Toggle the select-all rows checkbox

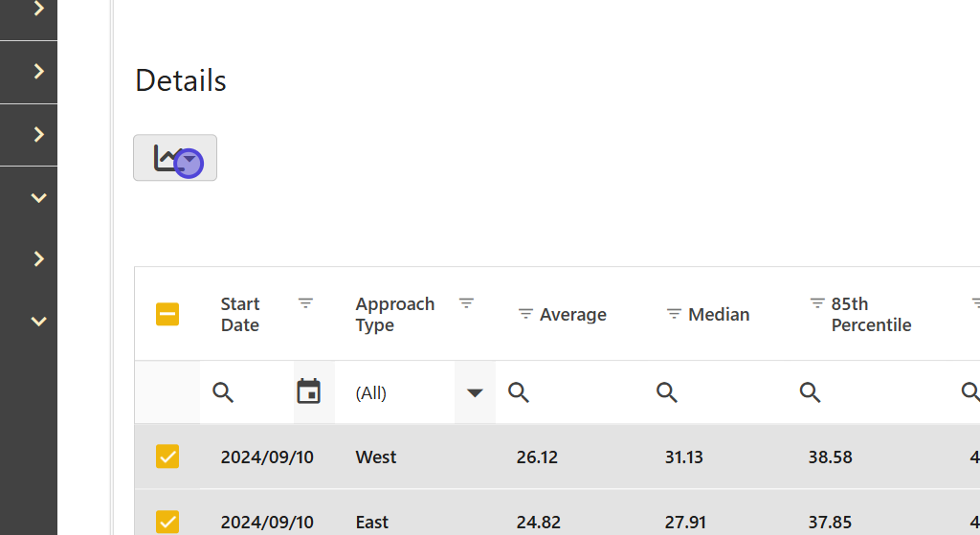[167, 314]
